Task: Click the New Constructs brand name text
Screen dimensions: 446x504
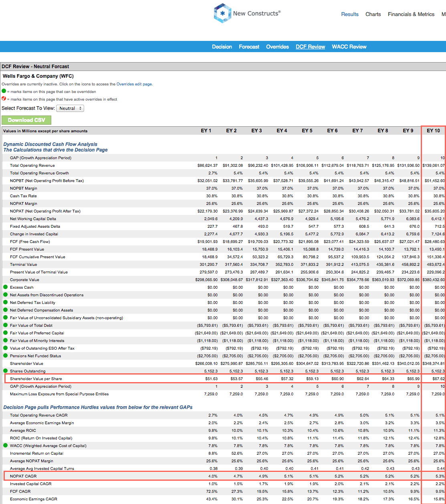Action: [x=256, y=13]
